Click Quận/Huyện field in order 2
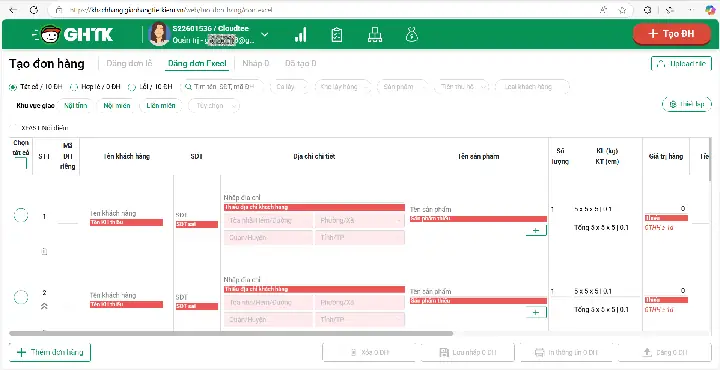This screenshot has width=720, height=370. 268,320
